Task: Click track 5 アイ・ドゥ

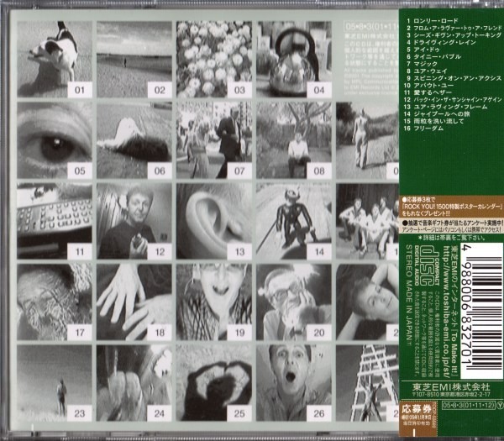Action: (x=423, y=50)
